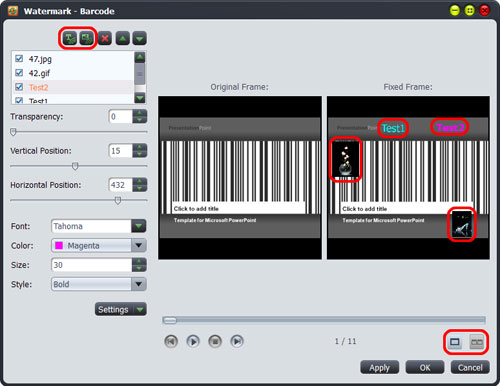
Task: Click the Transparency value field
Action: point(120,117)
